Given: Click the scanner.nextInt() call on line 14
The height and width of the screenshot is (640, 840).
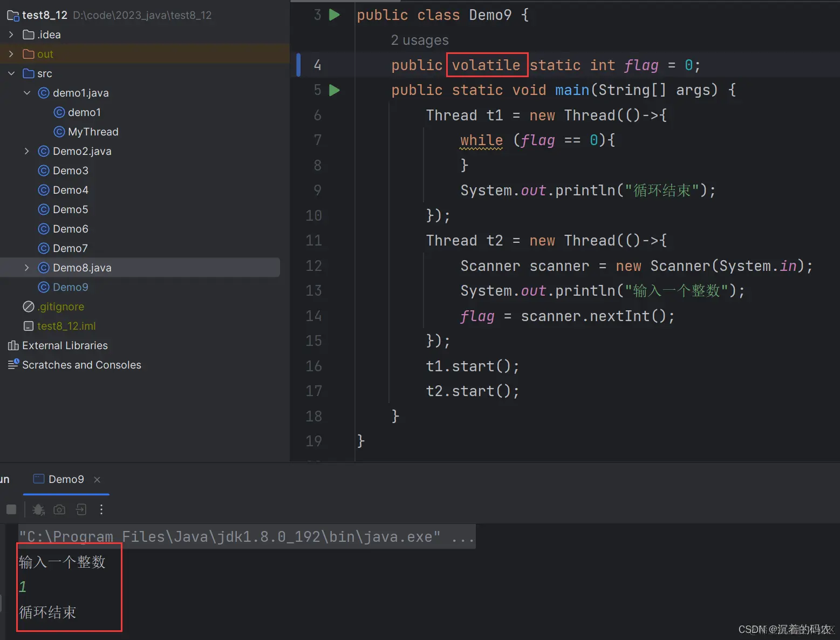Looking at the screenshot, I should tap(597, 316).
